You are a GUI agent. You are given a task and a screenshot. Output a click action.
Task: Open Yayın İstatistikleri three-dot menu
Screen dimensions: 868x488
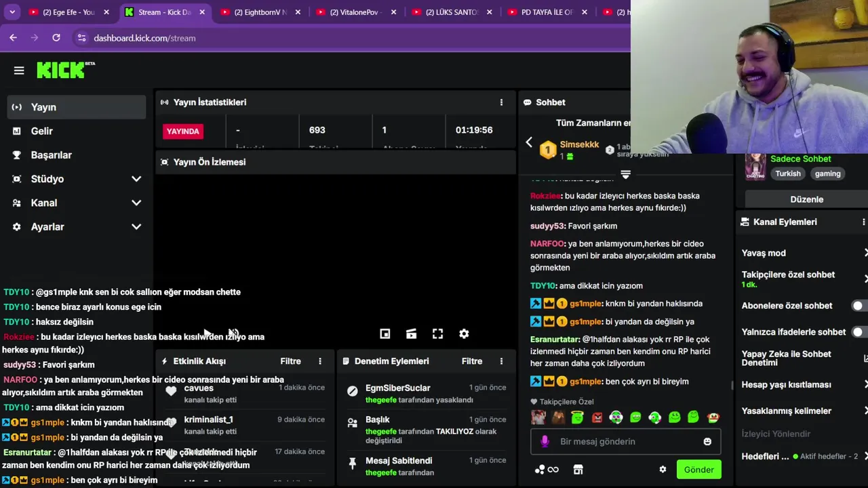[x=501, y=102]
